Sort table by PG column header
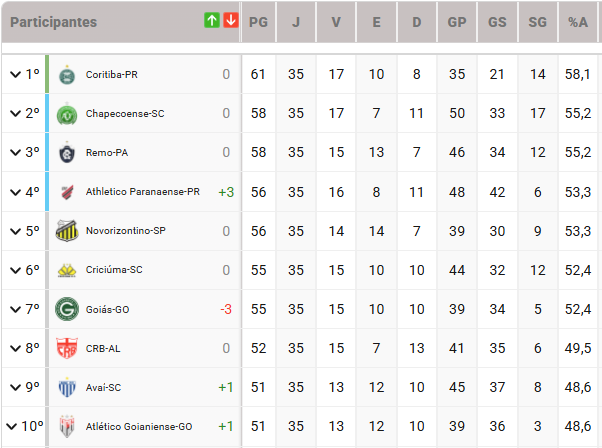 click(x=258, y=21)
